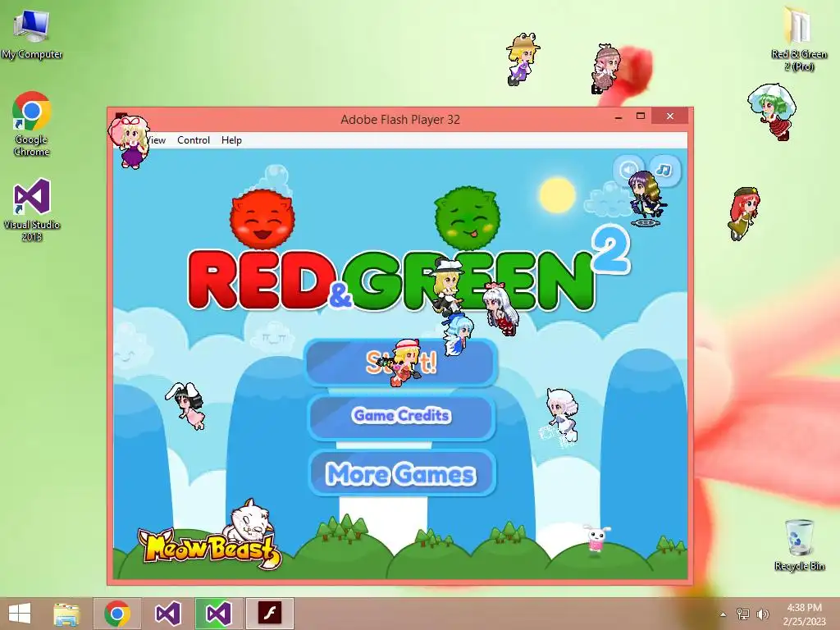Image resolution: width=840 pixels, height=630 pixels.
Task: Click the More Games button
Action: 401,473
